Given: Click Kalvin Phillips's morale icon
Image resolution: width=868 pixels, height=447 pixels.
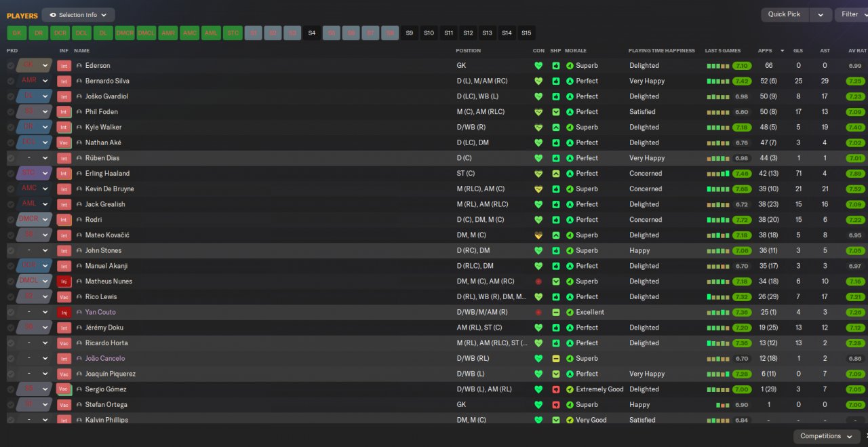Looking at the screenshot, I should click(x=570, y=420).
